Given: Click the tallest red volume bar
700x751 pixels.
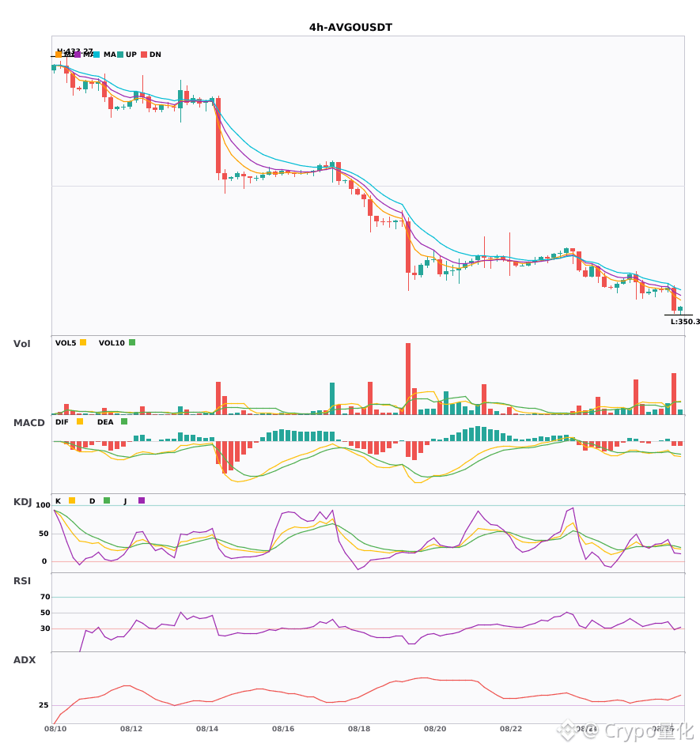Looking at the screenshot, I should pos(408,379).
